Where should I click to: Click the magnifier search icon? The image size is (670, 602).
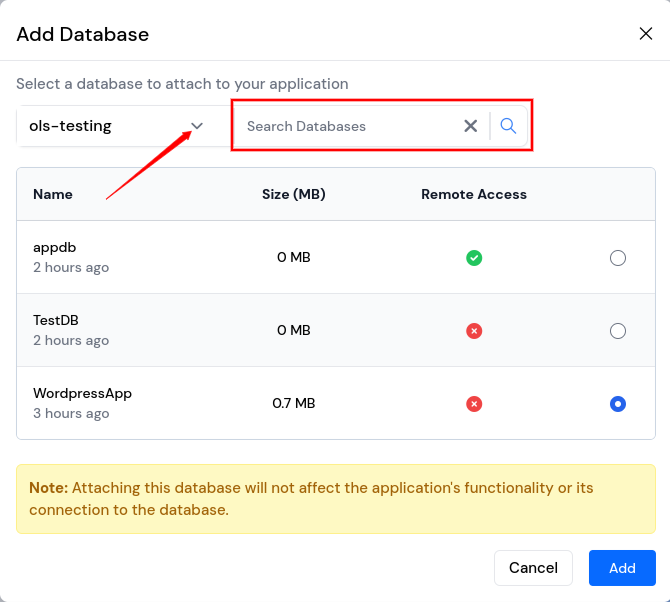[508, 126]
